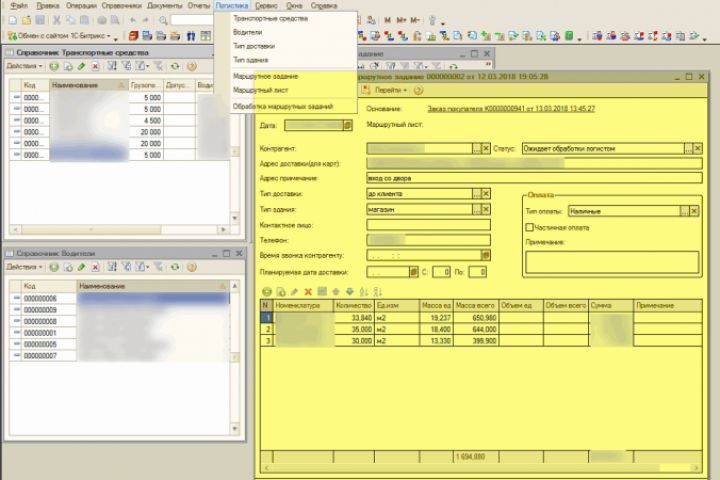The height and width of the screenshot is (480, 720).
Task: Select Тип доставки menu entry
Action: click(x=254, y=46)
